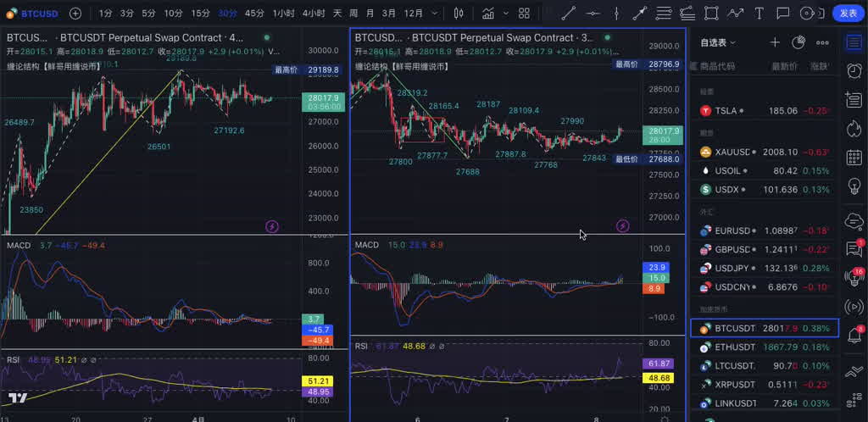Expand the indicators dropdown chevron

(x=505, y=13)
